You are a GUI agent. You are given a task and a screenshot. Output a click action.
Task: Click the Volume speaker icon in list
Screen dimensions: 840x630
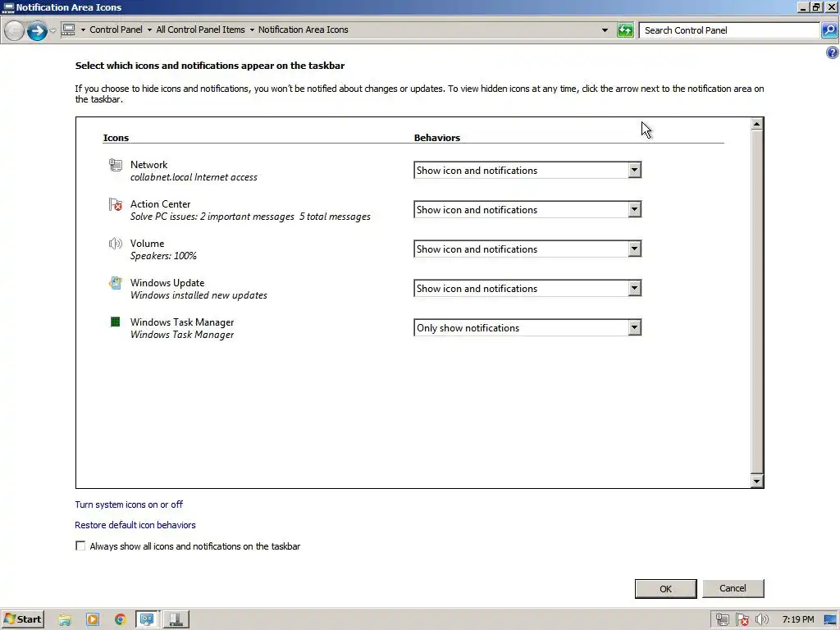[115, 244]
